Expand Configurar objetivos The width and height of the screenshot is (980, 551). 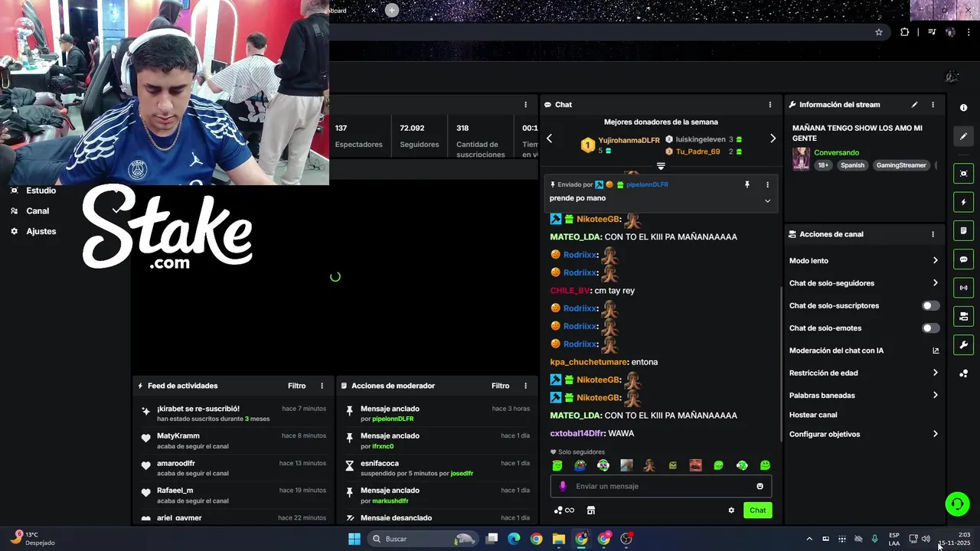pyautogui.click(x=863, y=434)
